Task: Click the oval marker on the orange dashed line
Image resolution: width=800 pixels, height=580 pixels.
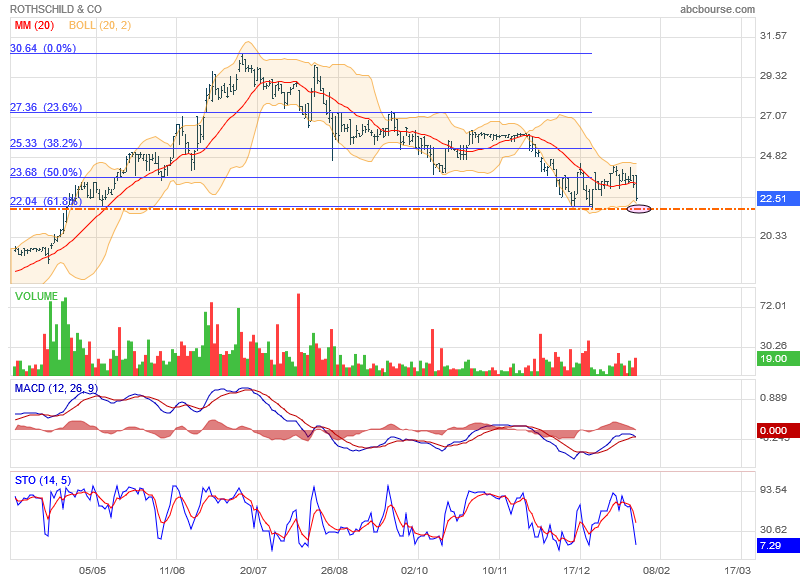Action: click(638, 208)
